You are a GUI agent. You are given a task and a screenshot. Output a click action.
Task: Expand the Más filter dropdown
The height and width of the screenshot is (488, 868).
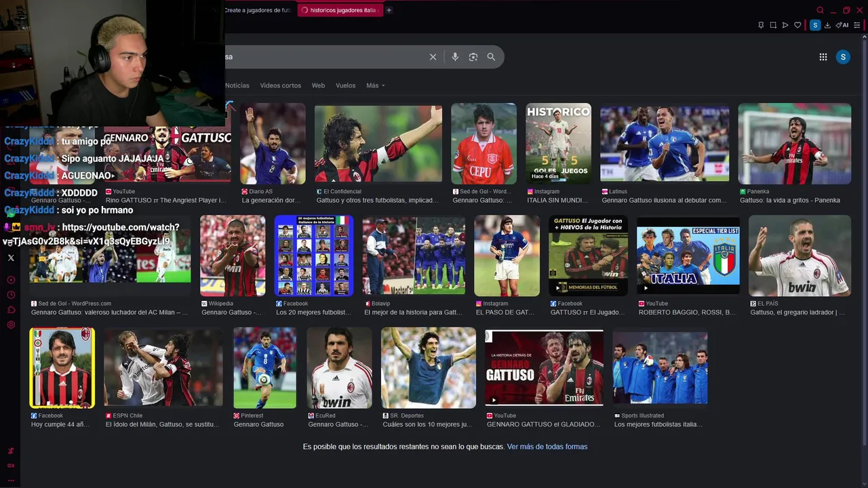coord(375,85)
